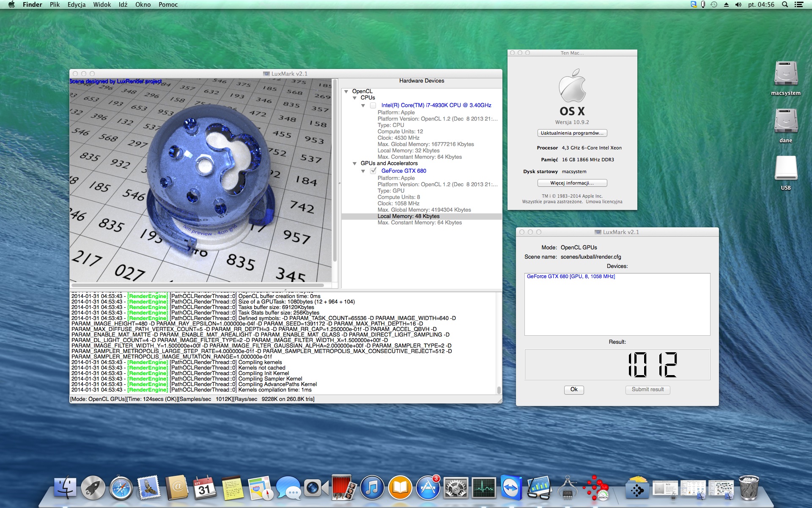Viewport: 812px width, 508px height.
Task: Open TeamViewer from the Dock
Action: [x=512, y=488]
